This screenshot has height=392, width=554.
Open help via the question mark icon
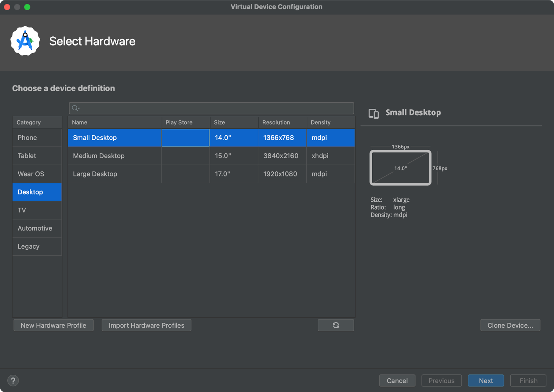pyautogui.click(x=13, y=381)
